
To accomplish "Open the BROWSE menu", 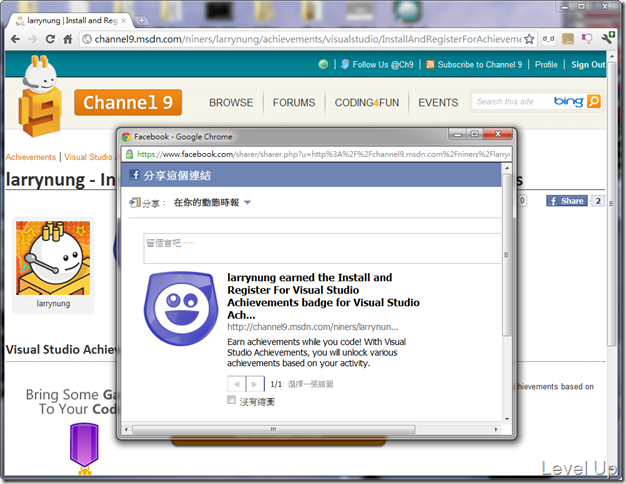I will click(231, 103).
